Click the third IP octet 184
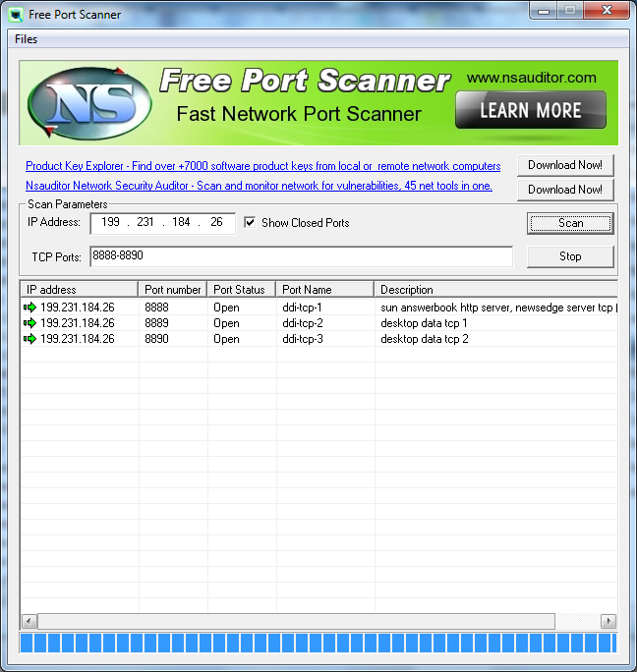 click(x=181, y=222)
